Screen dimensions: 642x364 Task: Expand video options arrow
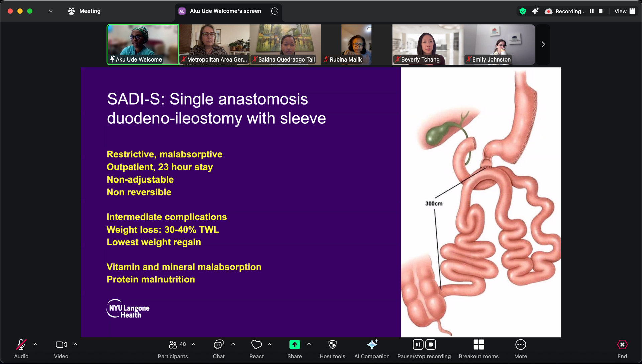coord(75,344)
